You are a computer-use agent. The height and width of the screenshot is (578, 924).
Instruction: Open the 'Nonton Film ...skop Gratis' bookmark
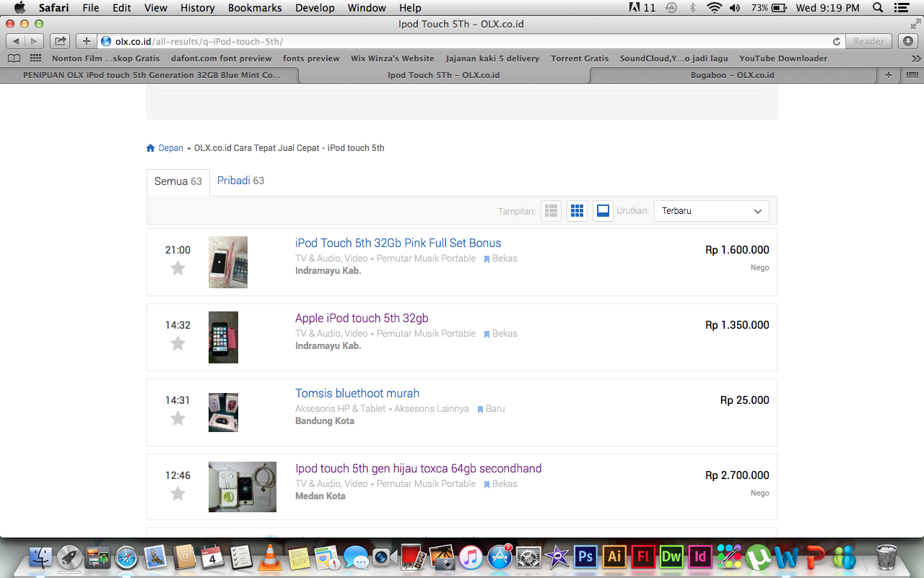pos(106,59)
